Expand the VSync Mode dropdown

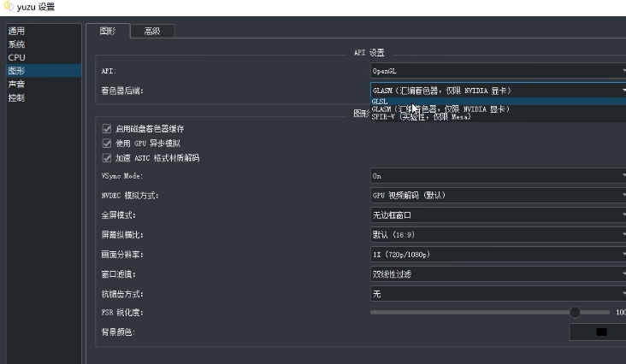point(498,176)
